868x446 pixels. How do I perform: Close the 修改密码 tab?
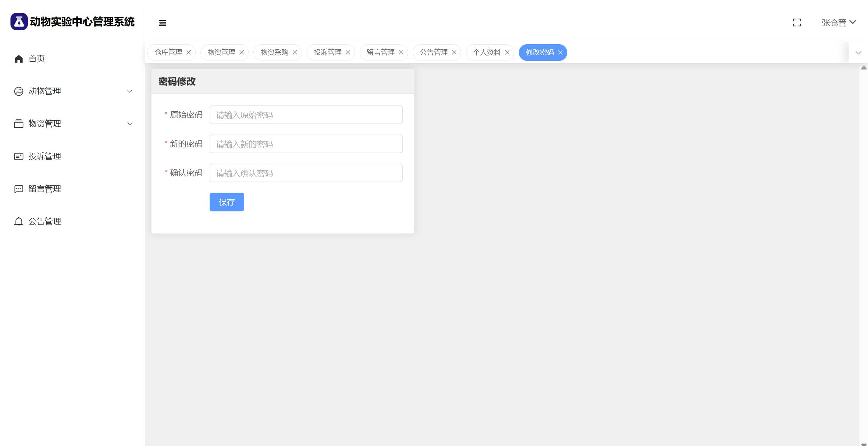pyautogui.click(x=560, y=52)
